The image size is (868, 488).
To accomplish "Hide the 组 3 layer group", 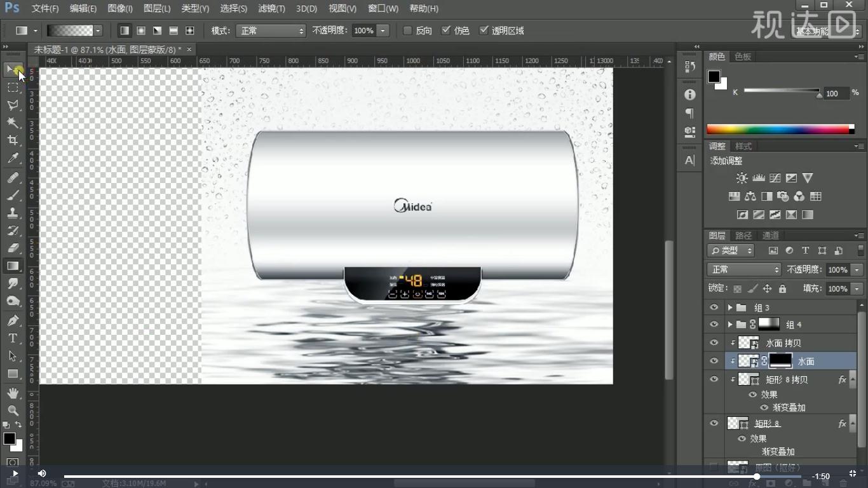I will [x=714, y=308].
